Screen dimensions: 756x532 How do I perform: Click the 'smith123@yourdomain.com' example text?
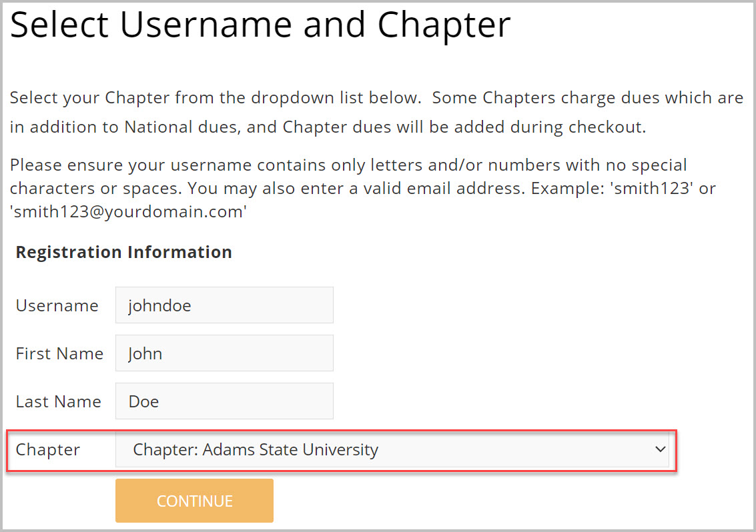128,213
